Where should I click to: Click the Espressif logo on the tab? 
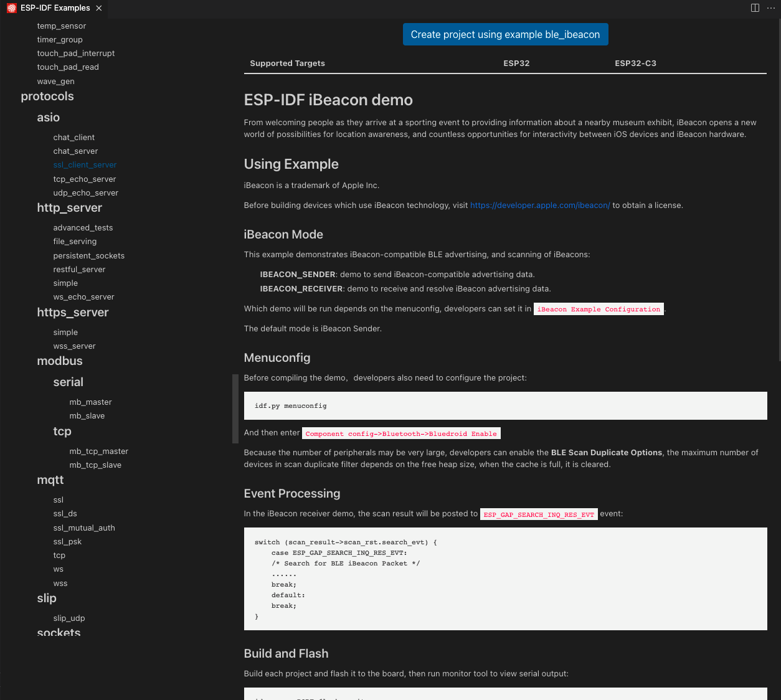click(x=11, y=8)
